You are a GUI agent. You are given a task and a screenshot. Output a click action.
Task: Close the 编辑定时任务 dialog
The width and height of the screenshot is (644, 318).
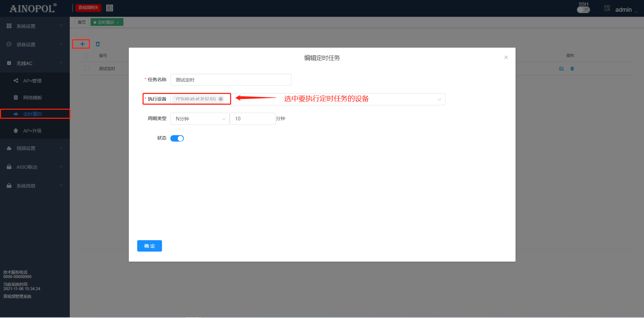click(x=506, y=57)
